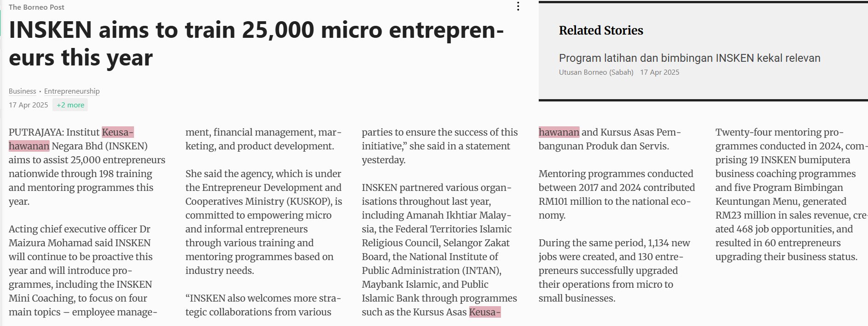Click highlighted "Keusa-" after "PUTRAJAYA: Institut"
This screenshot has height=326, width=868.
point(117,132)
